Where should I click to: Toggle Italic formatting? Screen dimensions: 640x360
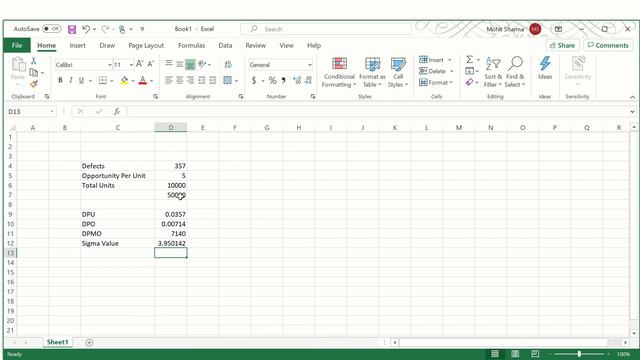(71, 80)
